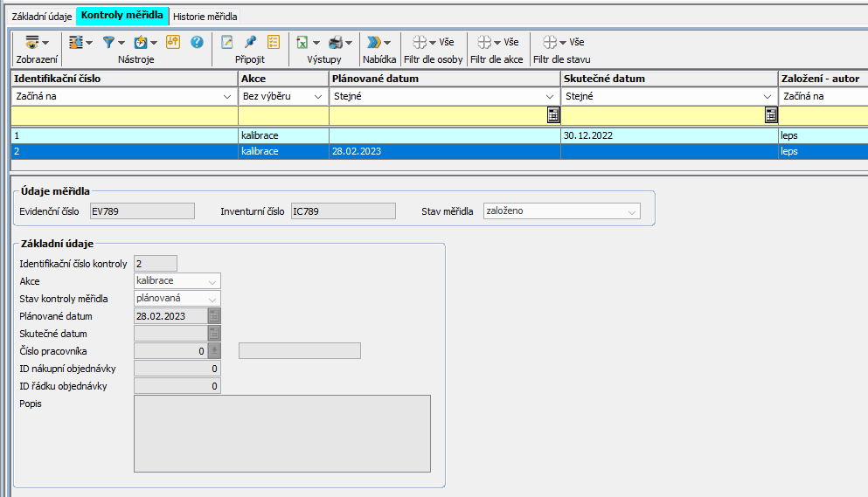Switch to the Historie měřidla tab
This screenshot has height=497, width=868.
coord(205,17)
